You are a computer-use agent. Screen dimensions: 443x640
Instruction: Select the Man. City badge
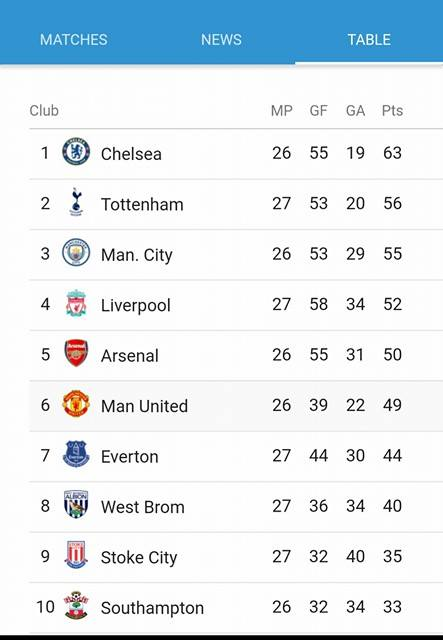[76, 252]
